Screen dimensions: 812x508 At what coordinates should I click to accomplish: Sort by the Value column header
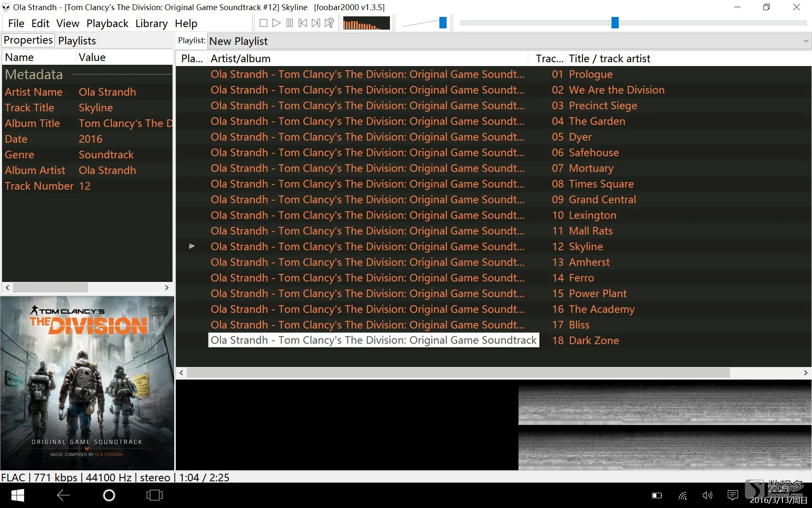click(x=124, y=57)
